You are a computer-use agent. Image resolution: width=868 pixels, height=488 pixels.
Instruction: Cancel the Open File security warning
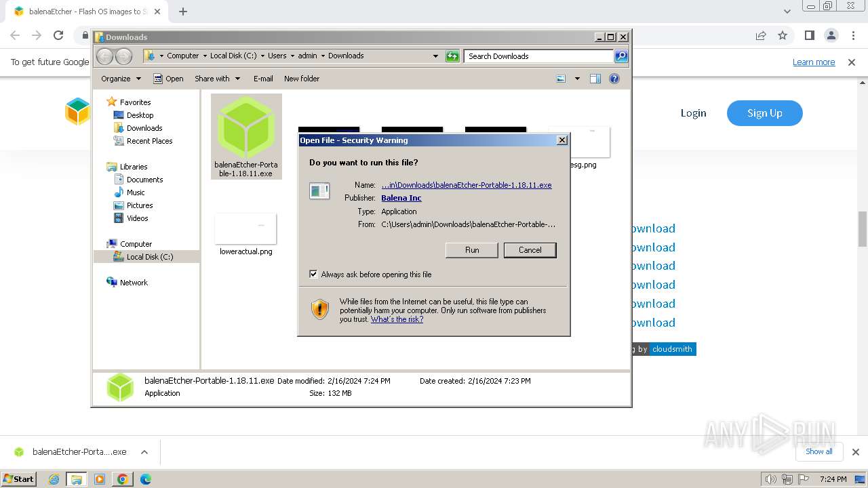[530, 250]
